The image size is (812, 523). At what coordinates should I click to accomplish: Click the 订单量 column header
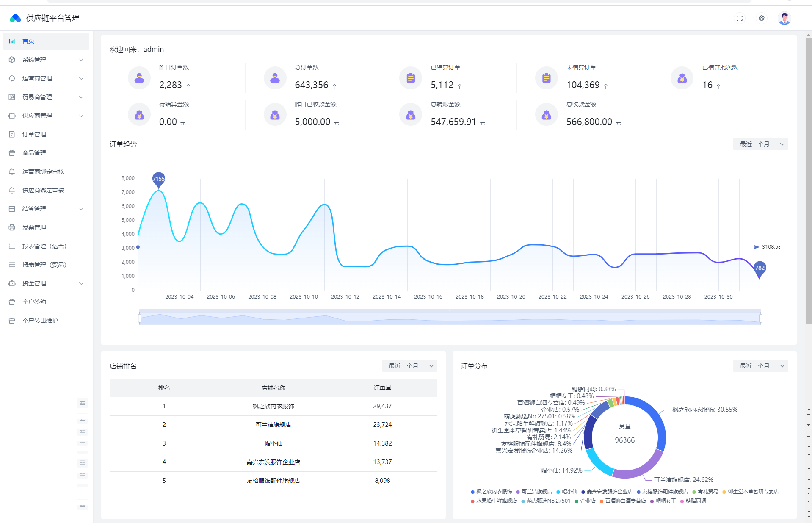tap(382, 388)
